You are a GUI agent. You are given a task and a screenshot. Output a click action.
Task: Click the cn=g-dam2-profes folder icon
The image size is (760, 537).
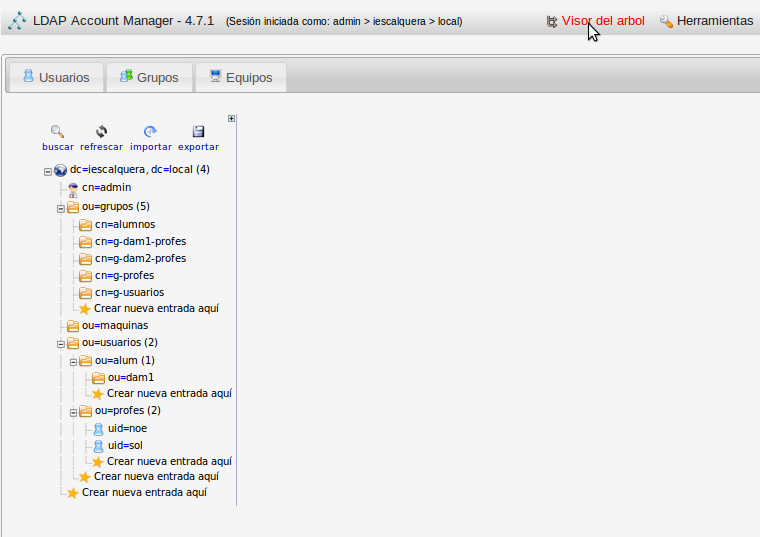tap(85, 259)
